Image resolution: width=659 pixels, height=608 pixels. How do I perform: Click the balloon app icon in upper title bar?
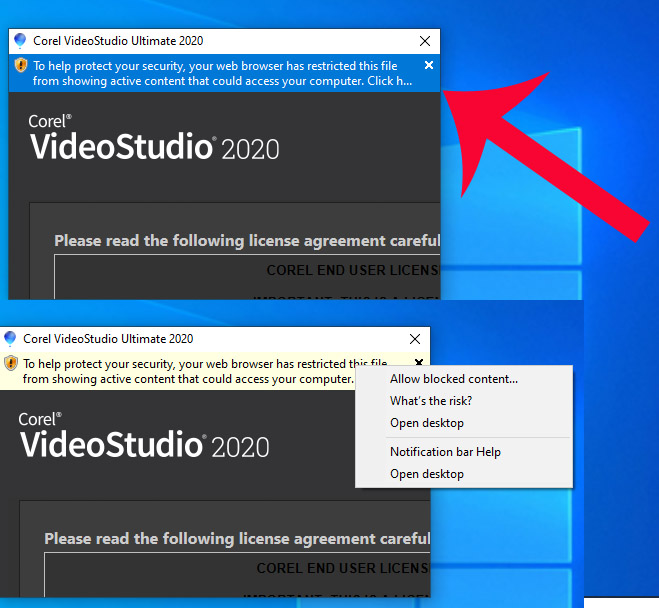tap(20, 41)
